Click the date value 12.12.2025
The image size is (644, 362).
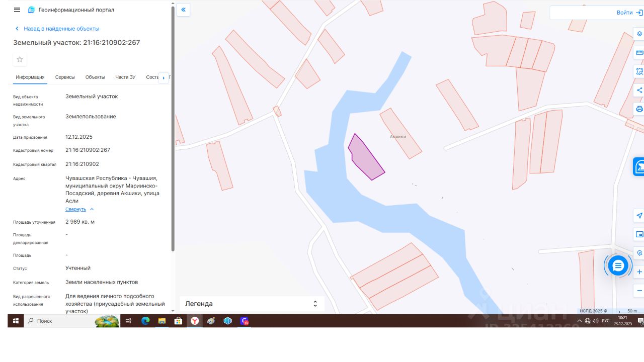79,137
